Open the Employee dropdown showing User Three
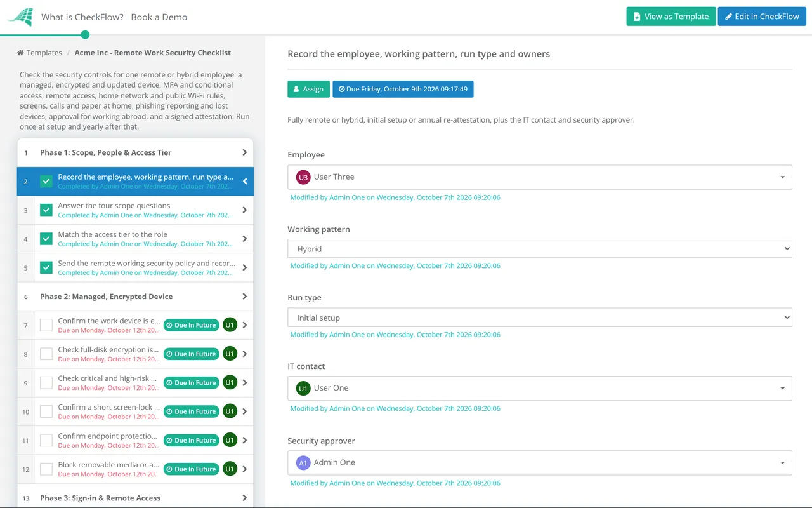This screenshot has width=812, height=508. pyautogui.click(x=540, y=177)
